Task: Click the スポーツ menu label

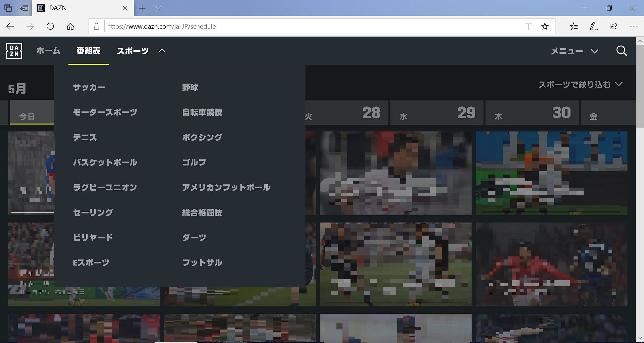Action: pyautogui.click(x=133, y=51)
